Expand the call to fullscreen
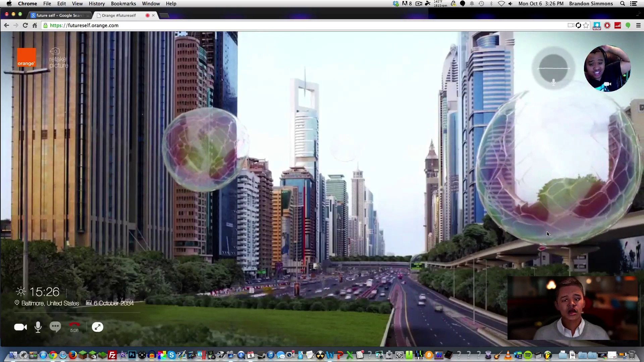This screenshot has height=362, width=644. (98, 327)
